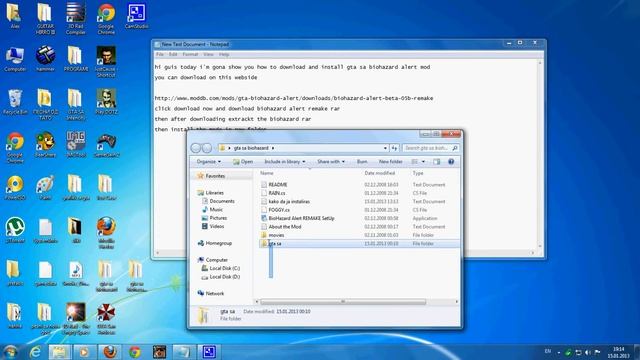Open the CamStudio desktop shortcut
This screenshot has height=360, width=640.
pyautogui.click(x=136, y=17)
